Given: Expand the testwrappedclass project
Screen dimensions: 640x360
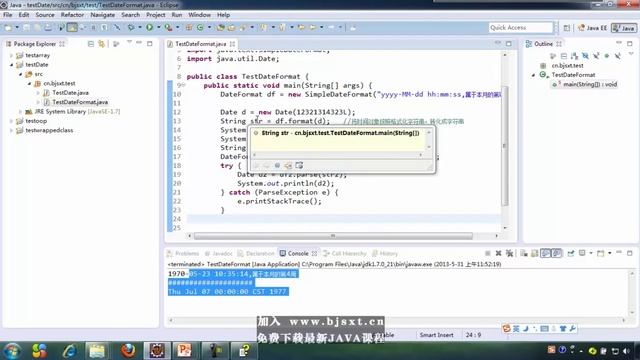Looking at the screenshot, I should pos(11,130).
